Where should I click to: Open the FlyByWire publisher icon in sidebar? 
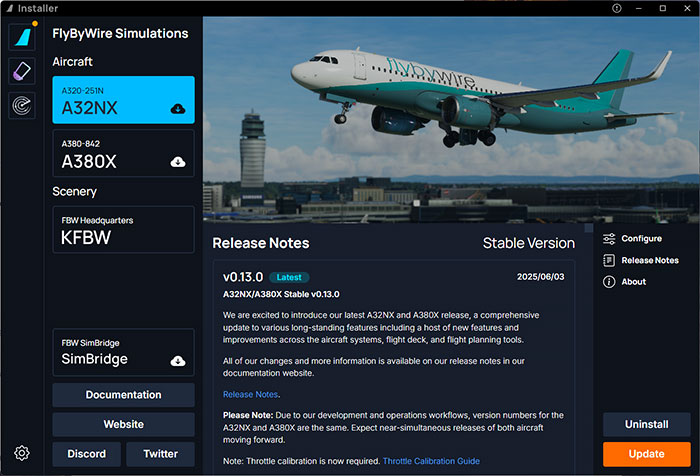coord(22,37)
